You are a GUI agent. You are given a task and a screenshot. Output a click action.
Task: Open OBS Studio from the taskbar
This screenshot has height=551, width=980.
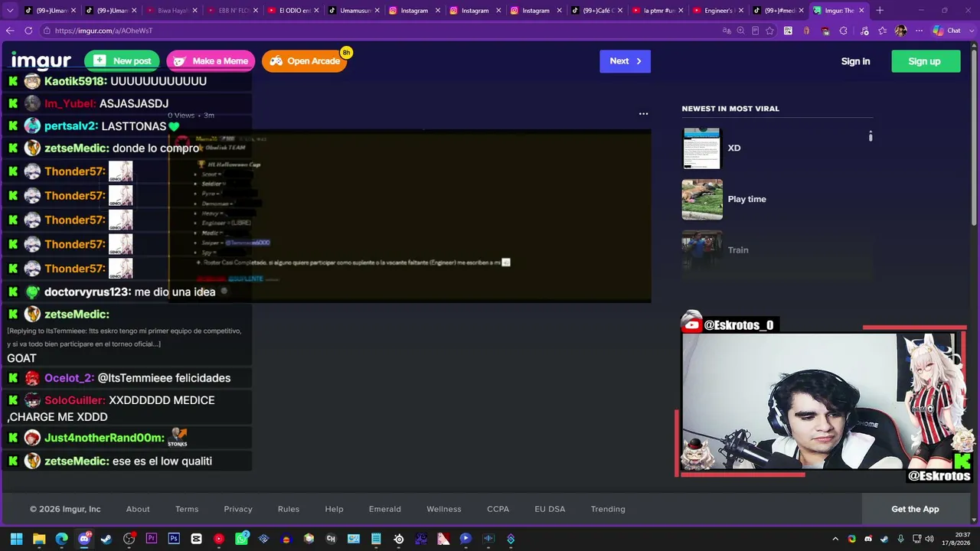pos(129,539)
